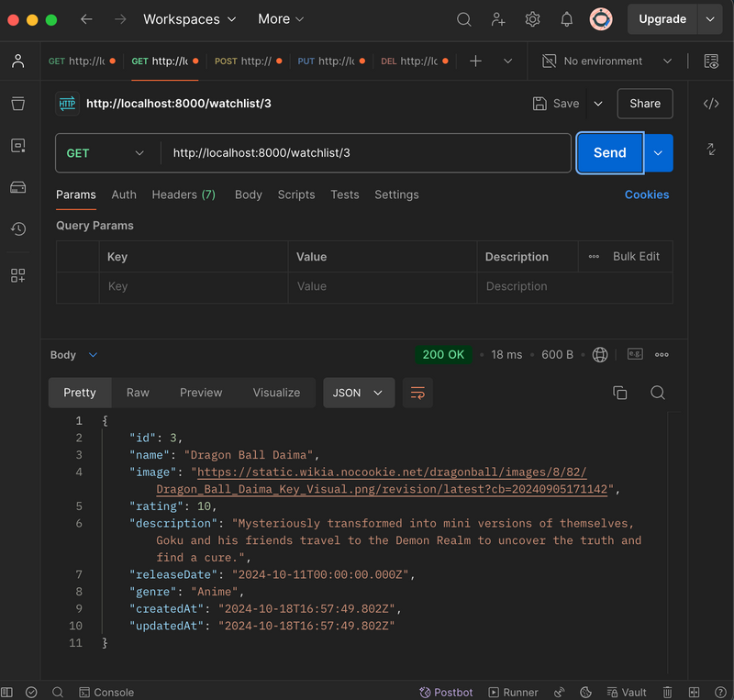The image size is (734, 700).
Task: Click the sync status check icon
Action: pyautogui.click(x=31, y=692)
